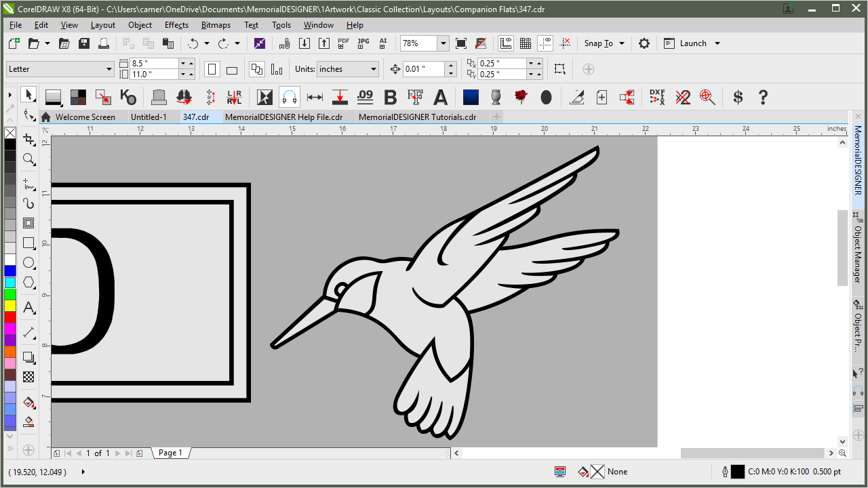Redo the last action
The height and width of the screenshot is (488, 868).
(224, 43)
